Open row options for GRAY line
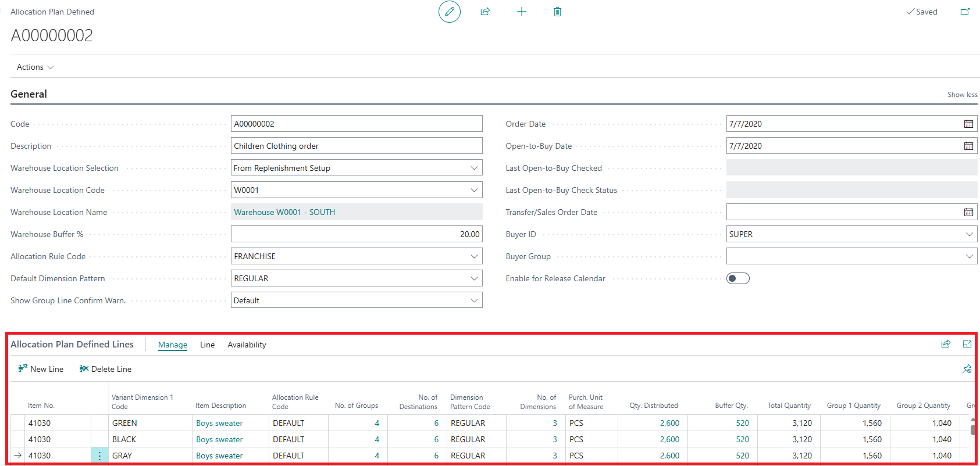 pos(99,456)
